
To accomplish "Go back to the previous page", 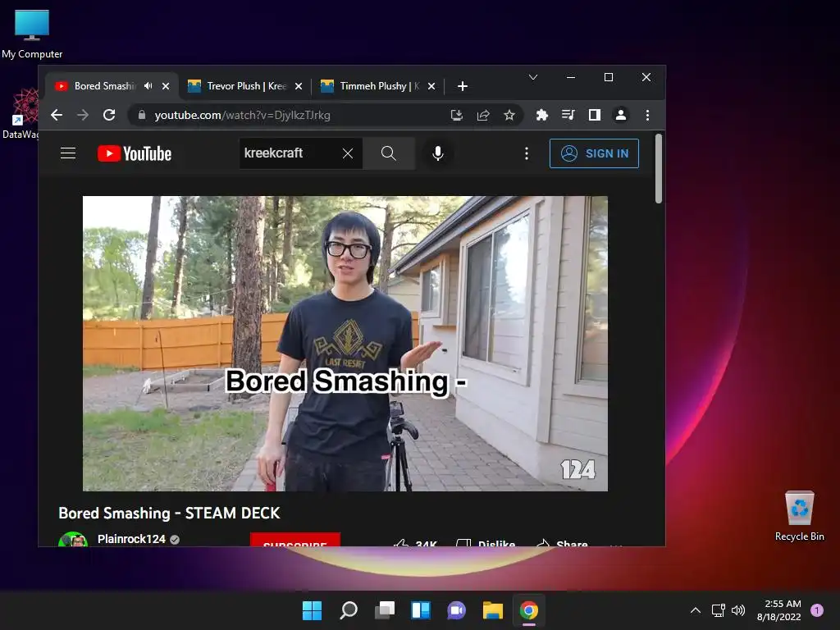I will pos(57,115).
